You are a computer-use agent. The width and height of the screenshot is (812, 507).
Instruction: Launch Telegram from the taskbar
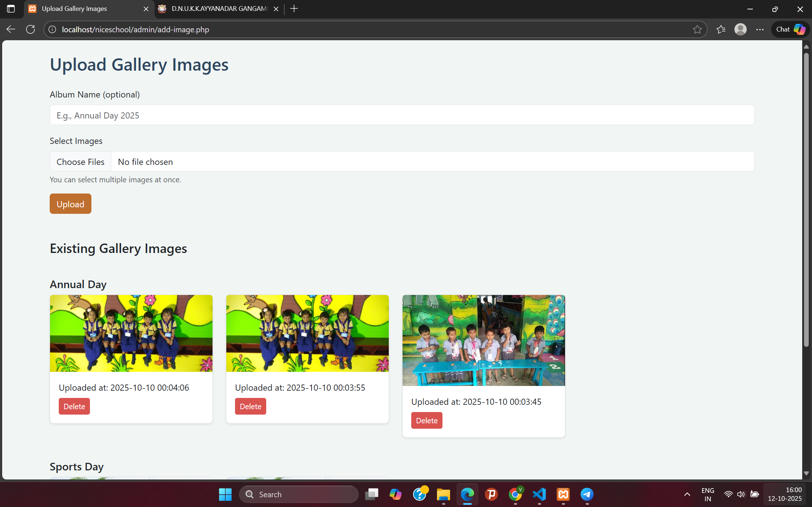point(587,494)
